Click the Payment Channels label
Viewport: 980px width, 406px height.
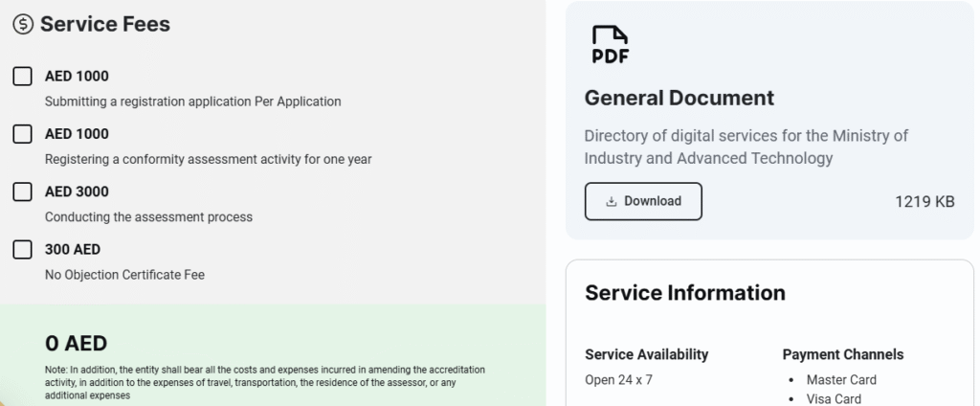pos(842,354)
